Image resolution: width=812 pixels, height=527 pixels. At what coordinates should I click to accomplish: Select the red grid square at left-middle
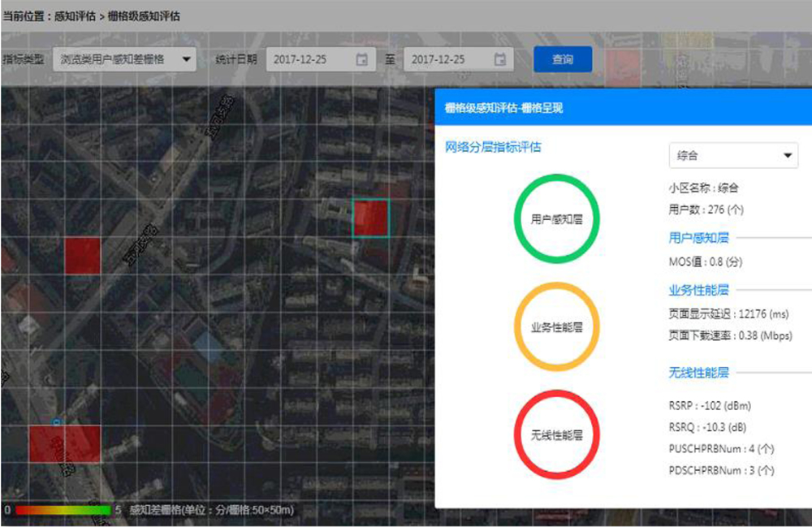coord(82,254)
